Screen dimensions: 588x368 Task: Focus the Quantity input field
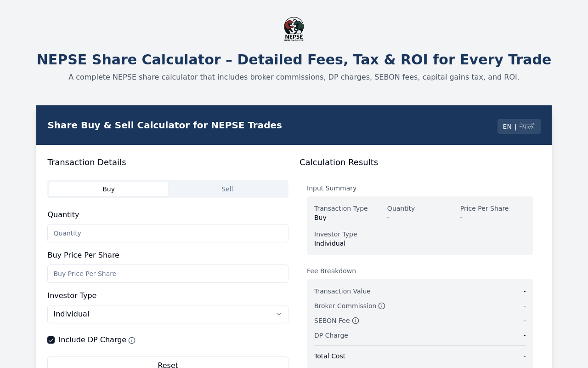[168, 233]
